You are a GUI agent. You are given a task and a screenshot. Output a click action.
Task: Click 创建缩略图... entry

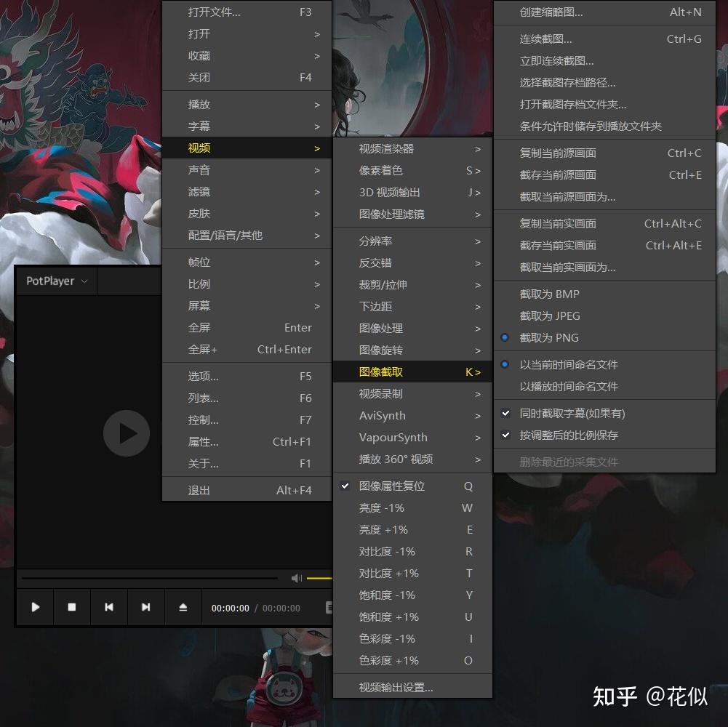[604, 12]
